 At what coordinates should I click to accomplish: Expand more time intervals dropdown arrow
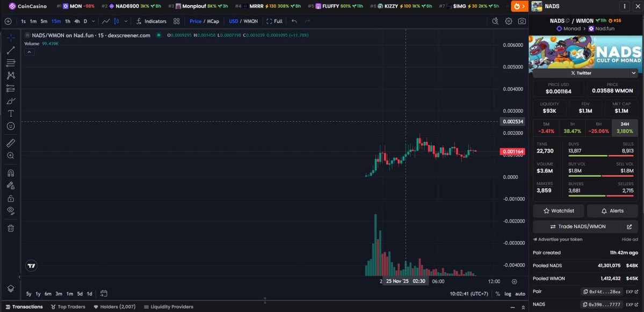click(93, 21)
